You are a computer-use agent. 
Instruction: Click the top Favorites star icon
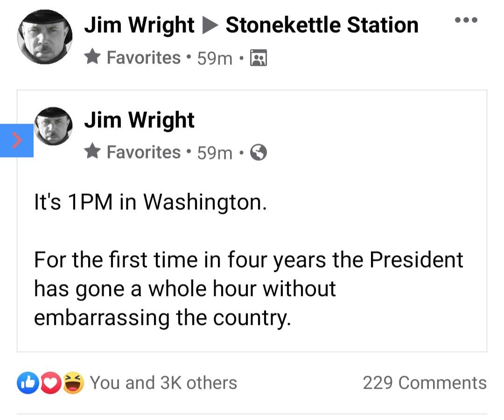pyautogui.click(x=93, y=58)
